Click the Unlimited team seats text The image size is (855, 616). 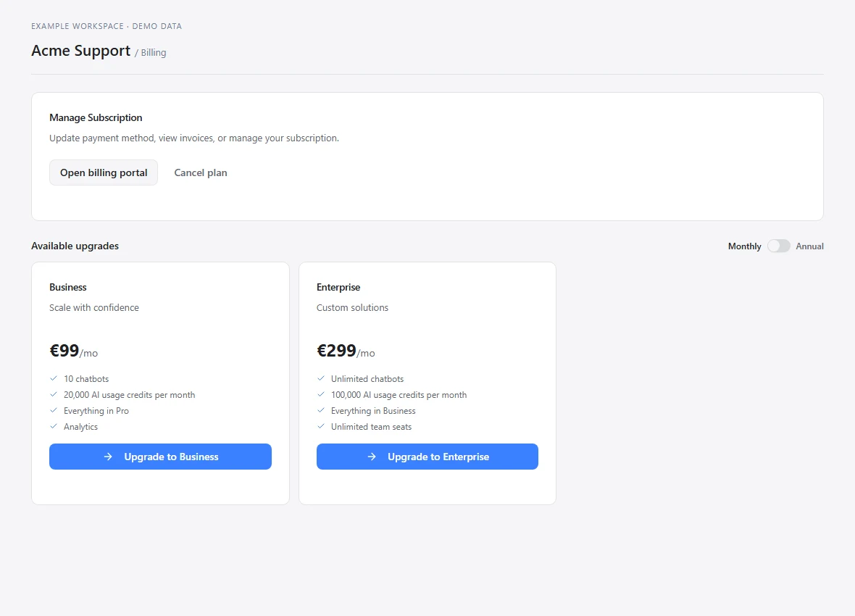[371, 427]
